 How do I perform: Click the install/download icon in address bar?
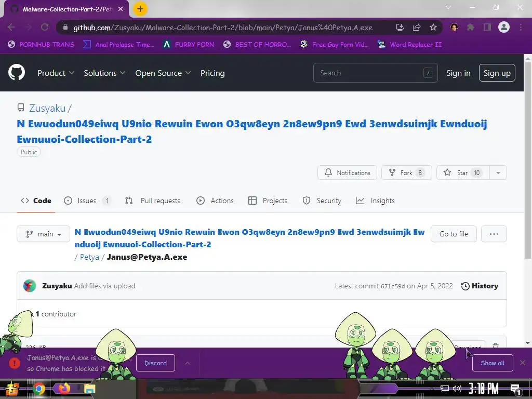point(400,27)
